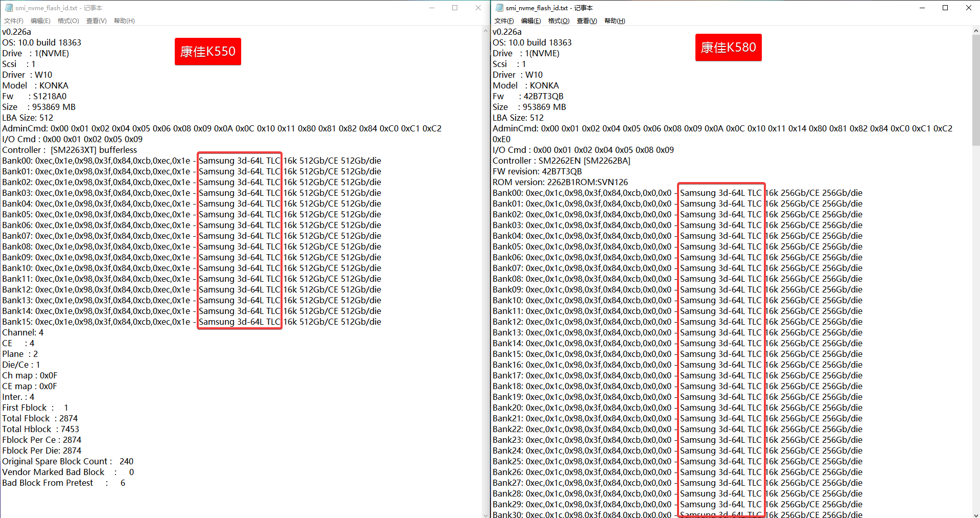Screen dimensions: 980x518
Task: Click 'OS: 10.0 build 18363' in right window
Action: click(532, 42)
